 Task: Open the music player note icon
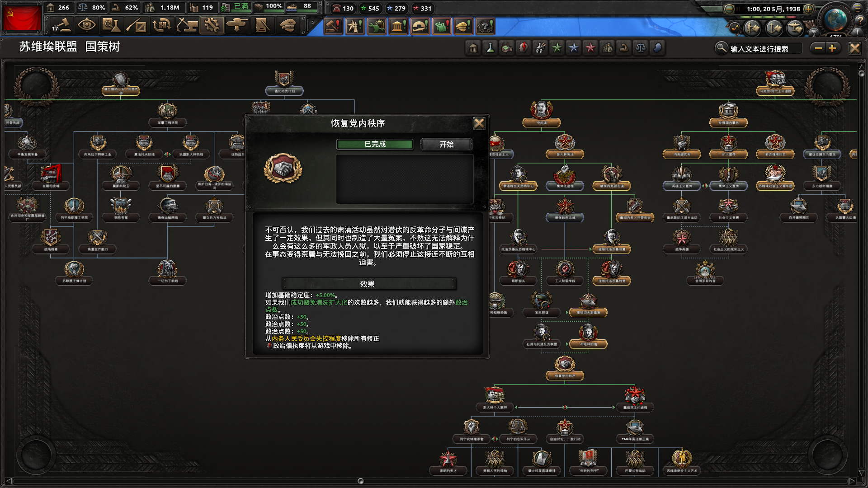[x=735, y=28]
